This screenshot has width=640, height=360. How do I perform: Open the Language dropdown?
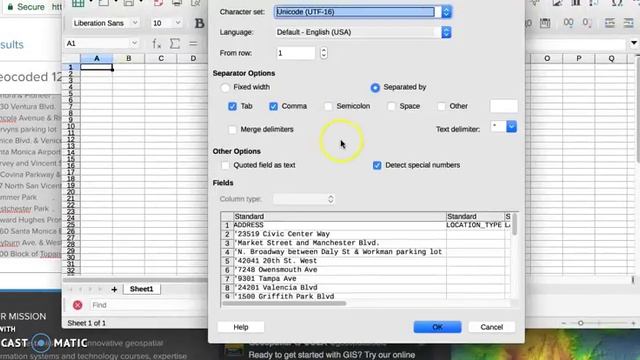pos(446,32)
